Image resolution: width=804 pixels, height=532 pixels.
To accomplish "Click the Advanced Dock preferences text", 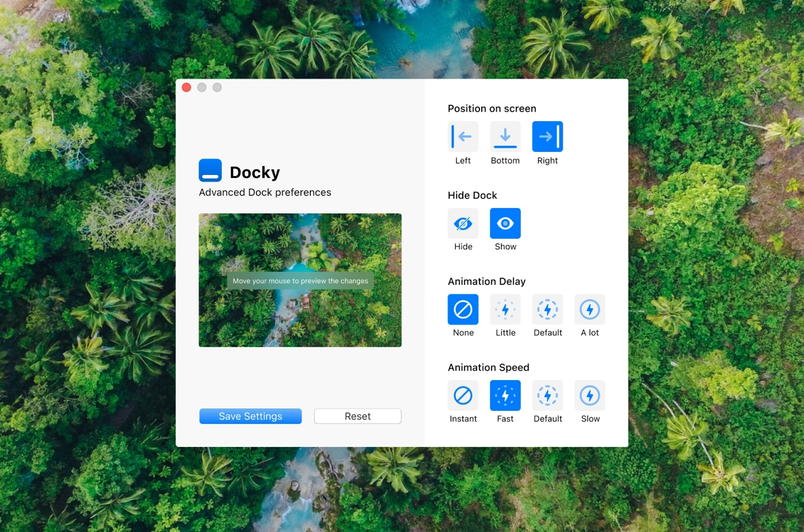I will click(264, 192).
